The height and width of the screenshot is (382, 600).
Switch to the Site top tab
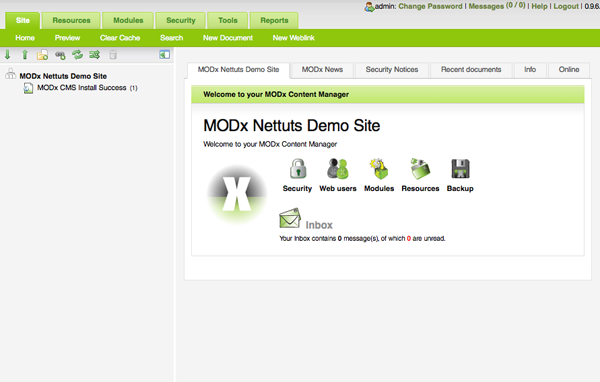point(23,20)
